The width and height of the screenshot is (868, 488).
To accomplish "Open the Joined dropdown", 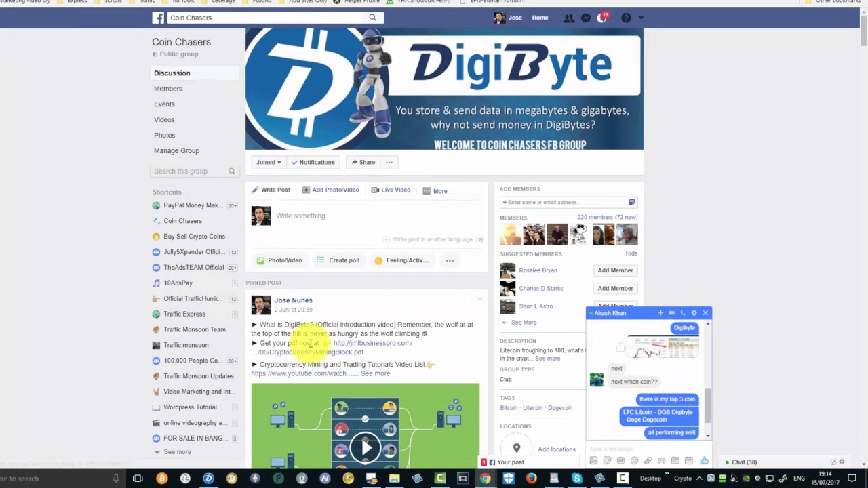I will tap(269, 162).
